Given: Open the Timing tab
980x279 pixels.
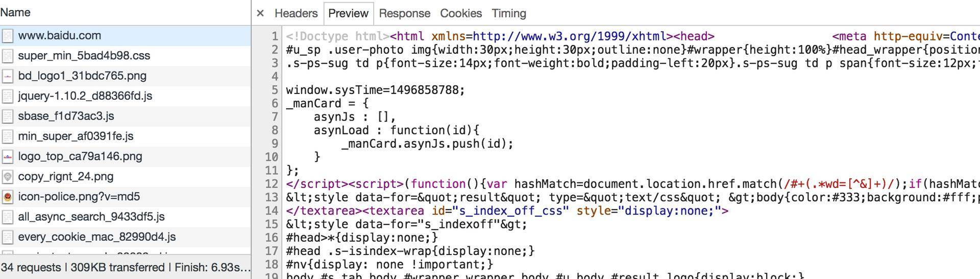Looking at the screenshot, I should point(508,13).
